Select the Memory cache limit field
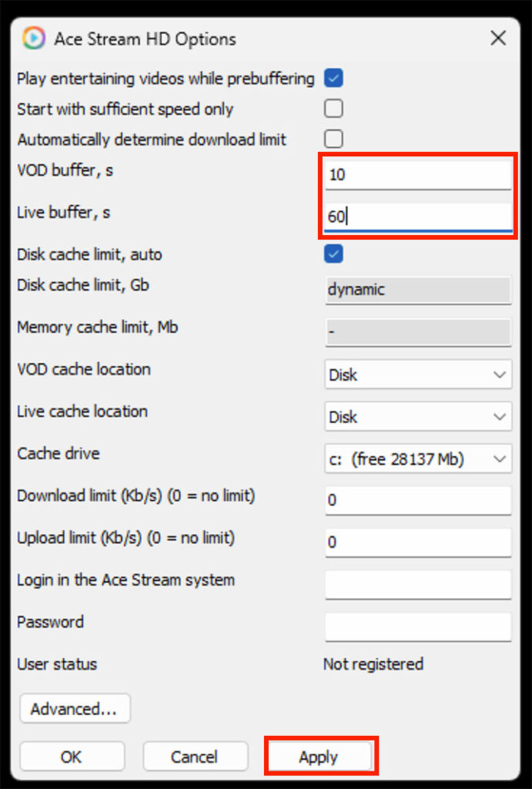 (x=418, y=332)
